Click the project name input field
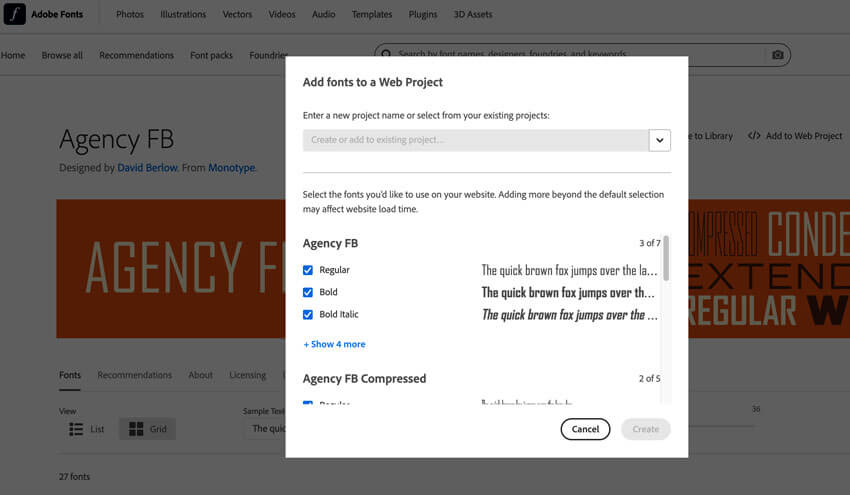 [475, 140]
